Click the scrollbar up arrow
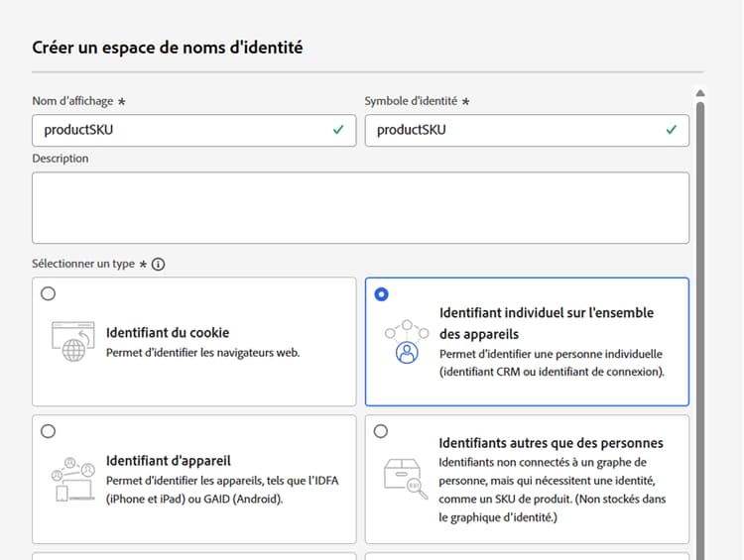Viewport: 744px width, 560px height. click(x=700, y=93)
